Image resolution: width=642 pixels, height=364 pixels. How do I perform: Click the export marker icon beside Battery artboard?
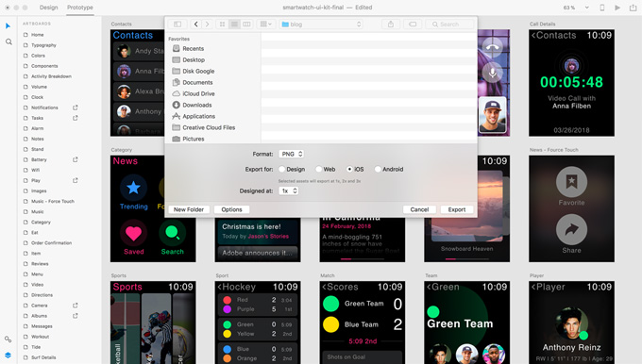coord(76,159)
